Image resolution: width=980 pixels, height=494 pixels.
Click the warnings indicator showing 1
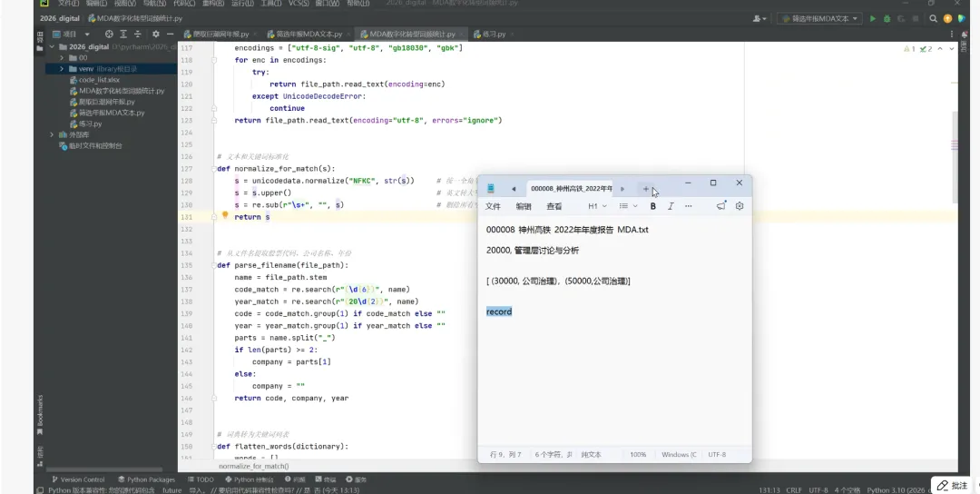tap(910, 49)
